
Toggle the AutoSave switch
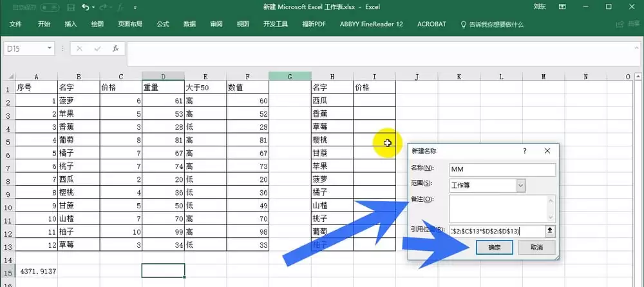50,7
